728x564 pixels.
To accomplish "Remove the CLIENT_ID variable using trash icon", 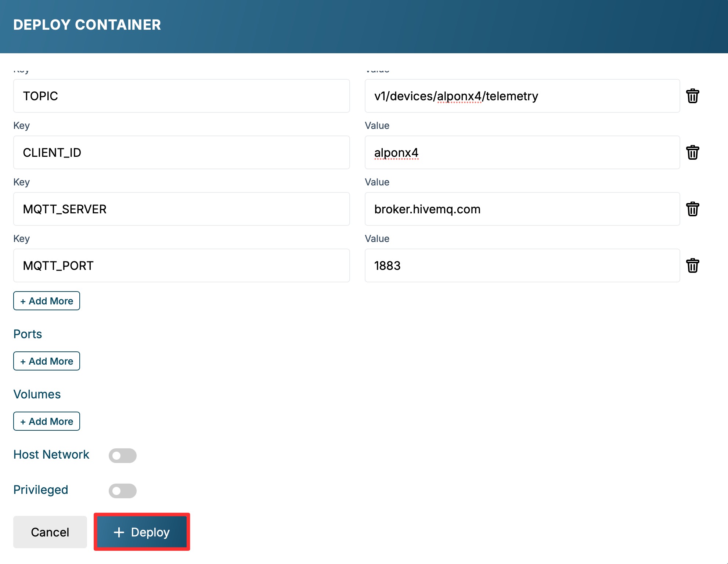I will 693,152.
